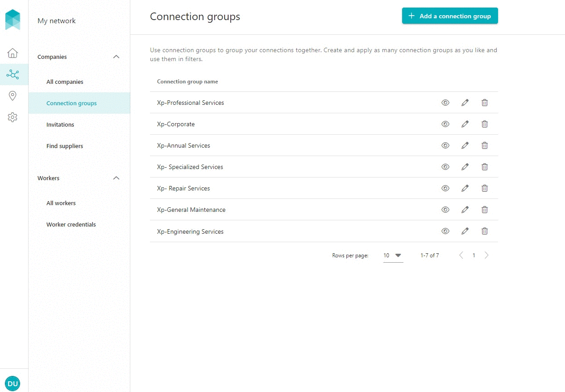Screen dimensions: 565x392
Task: Select the network connections sidebar icon
Action: pos(12,74)
